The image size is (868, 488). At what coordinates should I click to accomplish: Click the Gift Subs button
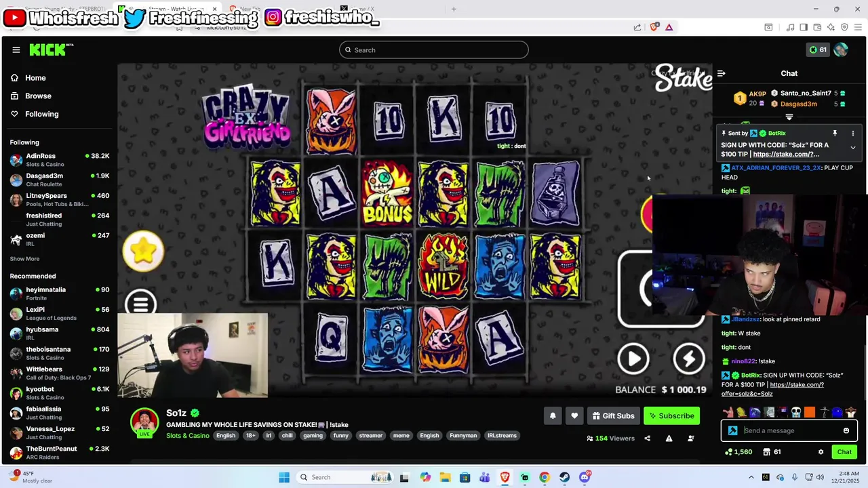pos(613,415)
